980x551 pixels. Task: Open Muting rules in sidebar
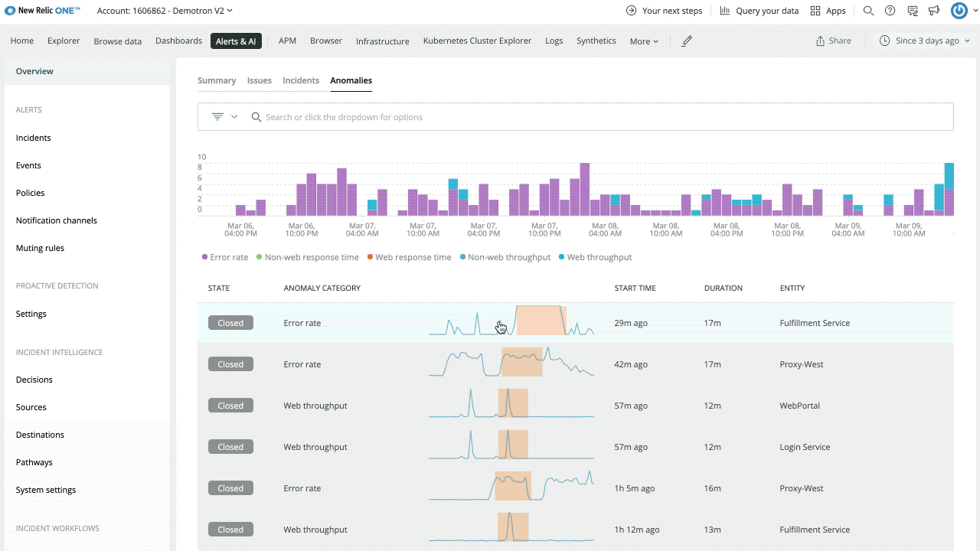[x=40, y=248]
